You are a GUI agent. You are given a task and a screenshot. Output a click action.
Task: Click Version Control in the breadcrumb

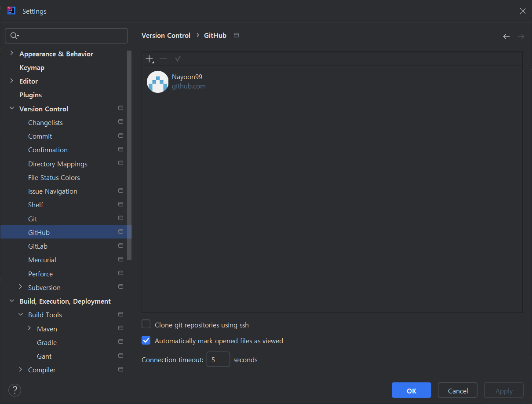(x=166, y=36)
